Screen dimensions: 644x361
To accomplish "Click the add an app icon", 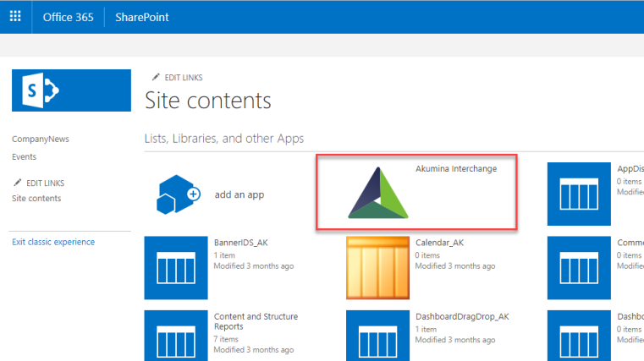I will point(178,194).
